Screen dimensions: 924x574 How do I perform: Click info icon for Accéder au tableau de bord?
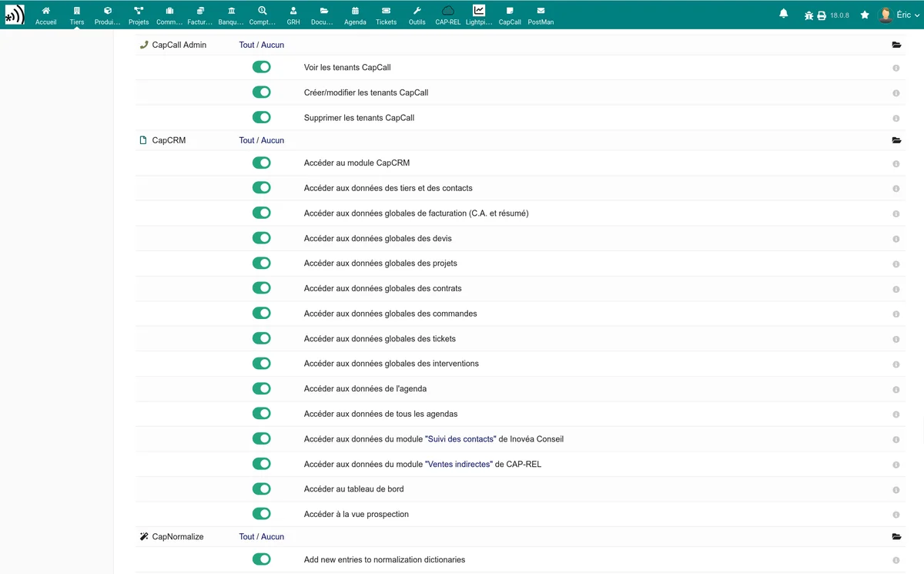tap(896, 490)
